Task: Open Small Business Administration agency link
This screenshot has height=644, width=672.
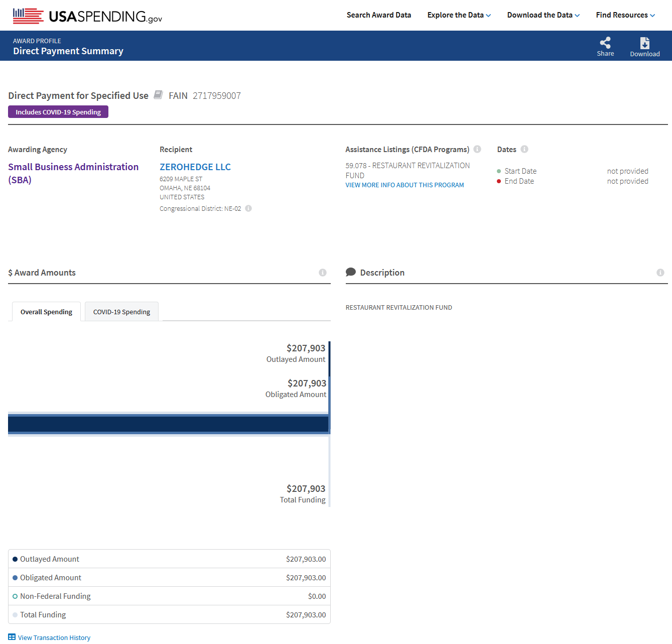Action: (73, 173)
